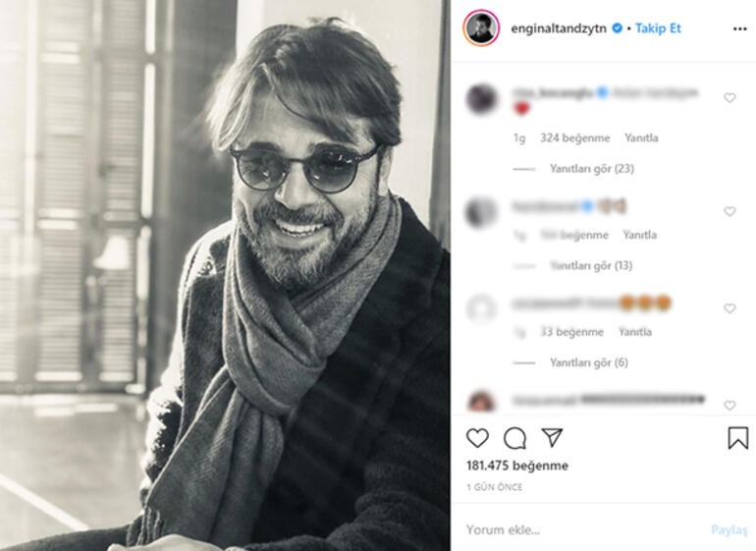The image size is (756, 551).
Task: Open first commenter's blurred avatar
Action: (481, 98)
